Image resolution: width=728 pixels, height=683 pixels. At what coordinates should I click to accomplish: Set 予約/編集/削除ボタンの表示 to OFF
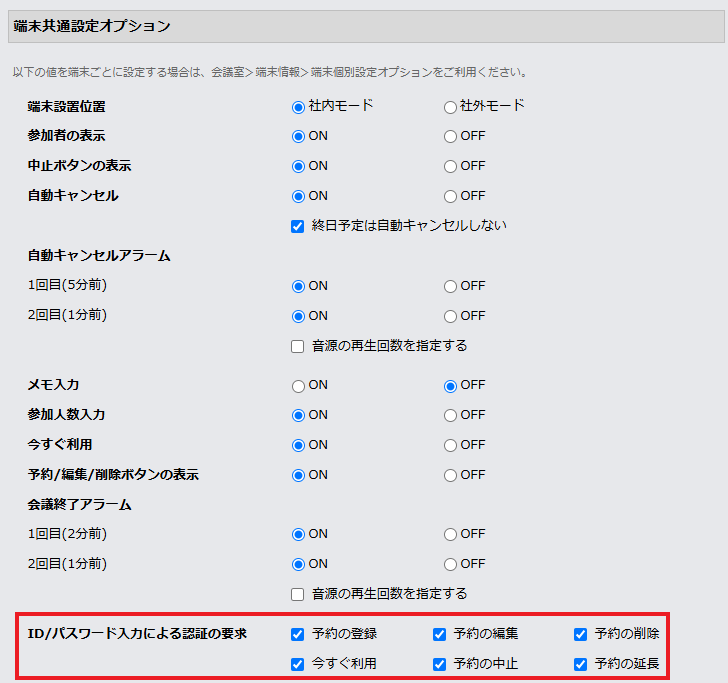[450, 475]
